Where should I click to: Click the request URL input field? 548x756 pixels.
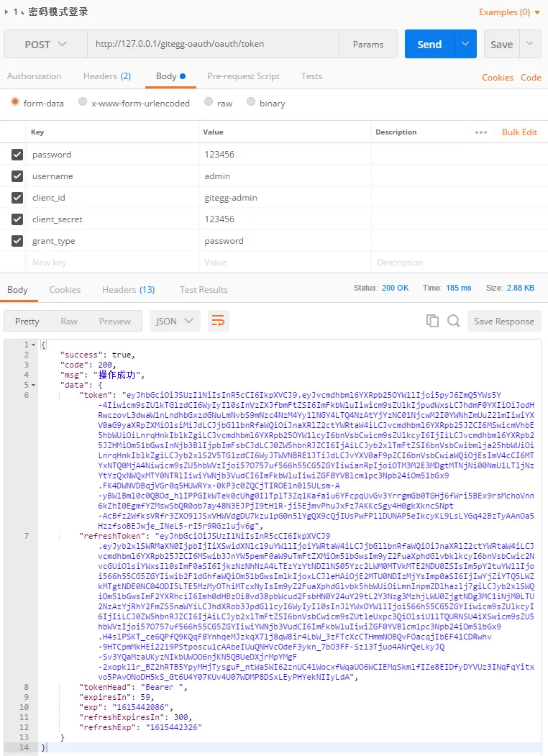[212, 44]
